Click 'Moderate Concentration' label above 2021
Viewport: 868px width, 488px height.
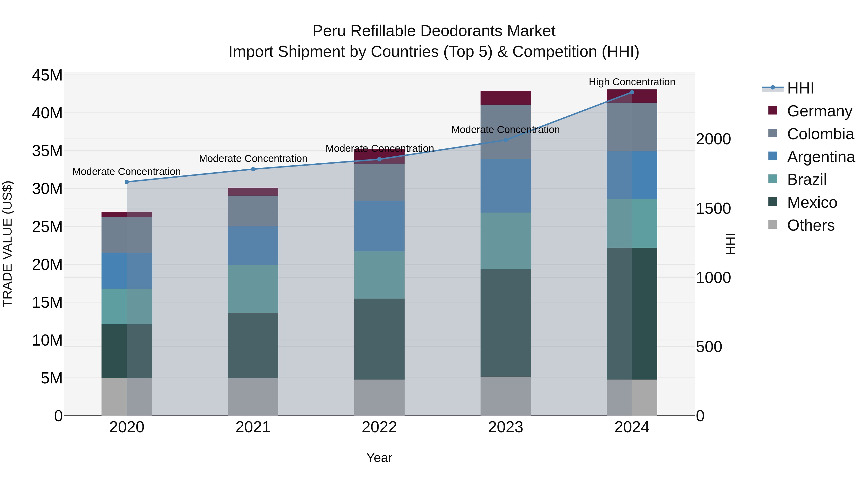253,158
